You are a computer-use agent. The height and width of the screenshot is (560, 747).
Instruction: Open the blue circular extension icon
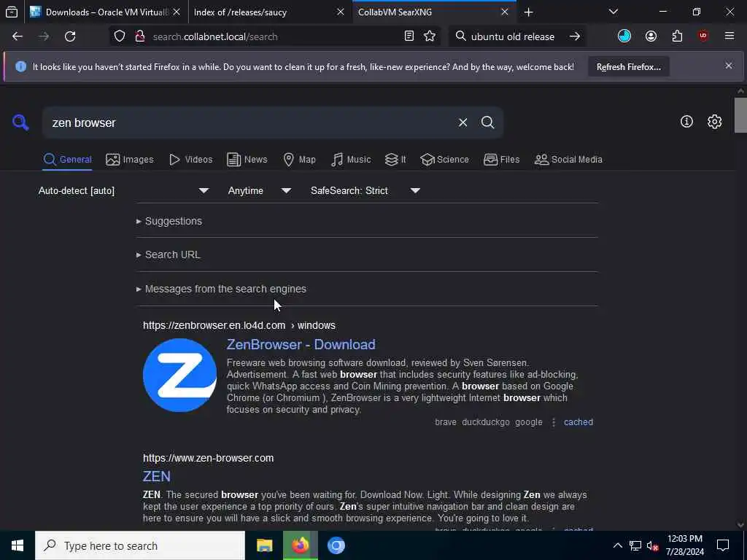pos(624,36)
